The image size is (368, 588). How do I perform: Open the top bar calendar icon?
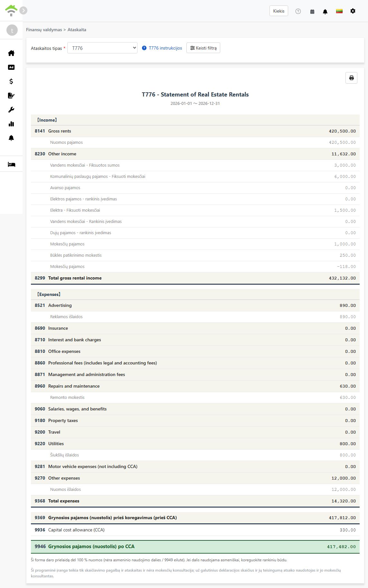312,11
